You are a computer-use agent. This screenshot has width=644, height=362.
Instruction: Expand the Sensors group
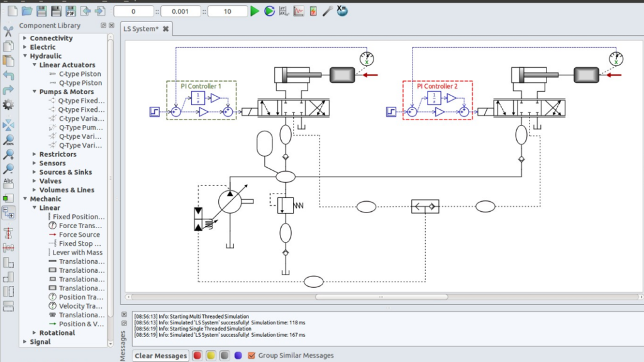tap(35, 163)
